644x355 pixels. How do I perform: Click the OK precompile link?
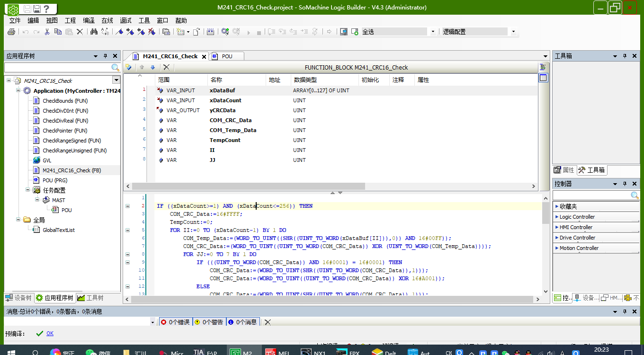(50, 333)
